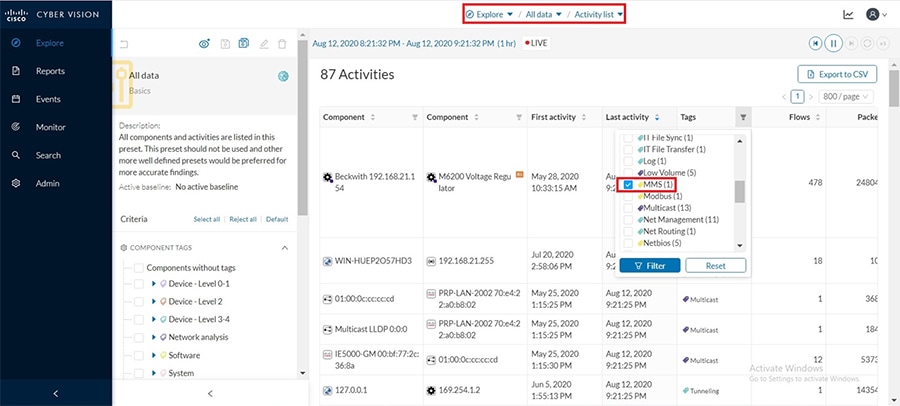The image size is (900, 406).
Task: Select page 1 in pagination
Action: coord(797,96)
